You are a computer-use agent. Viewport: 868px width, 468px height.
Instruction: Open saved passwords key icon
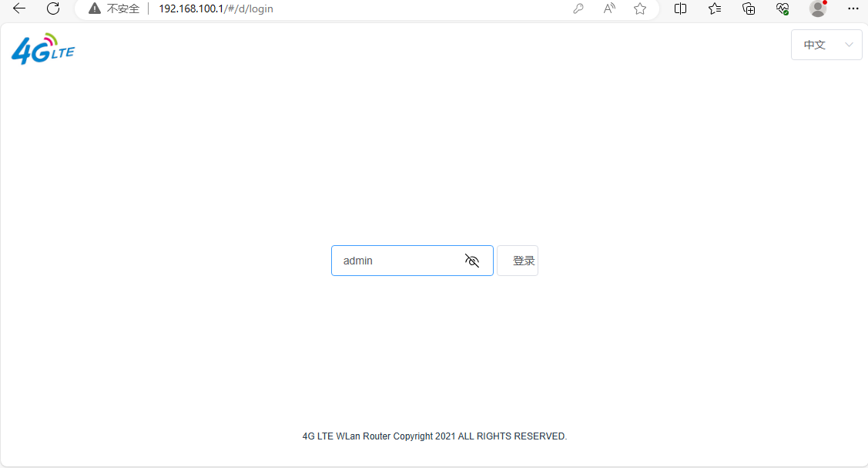click(578, 8)
